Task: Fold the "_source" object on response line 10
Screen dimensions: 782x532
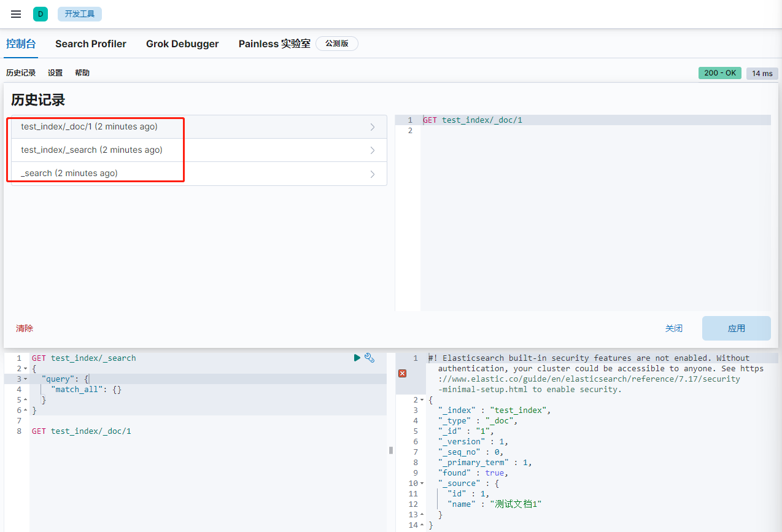Action: [422, 484]
